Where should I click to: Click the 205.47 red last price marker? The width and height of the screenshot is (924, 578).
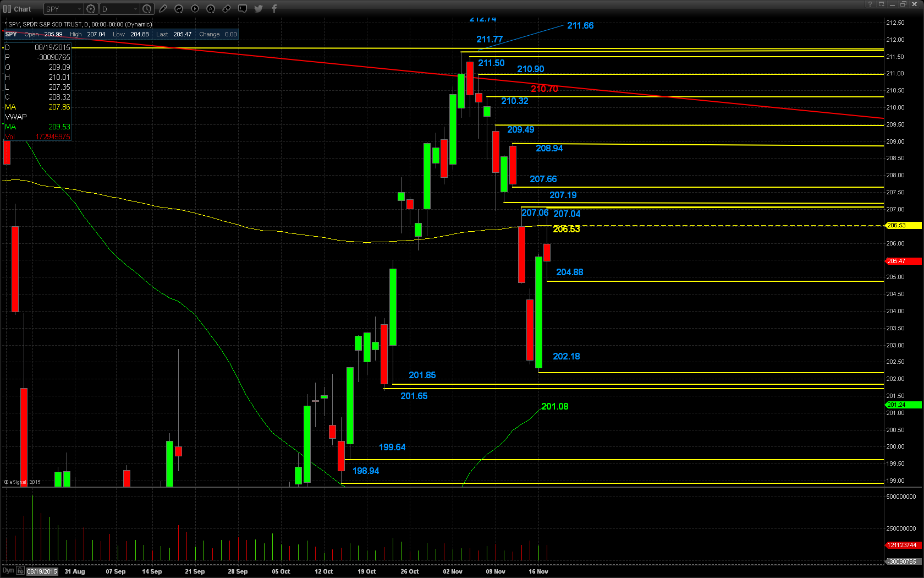click(x=903, y=261)
